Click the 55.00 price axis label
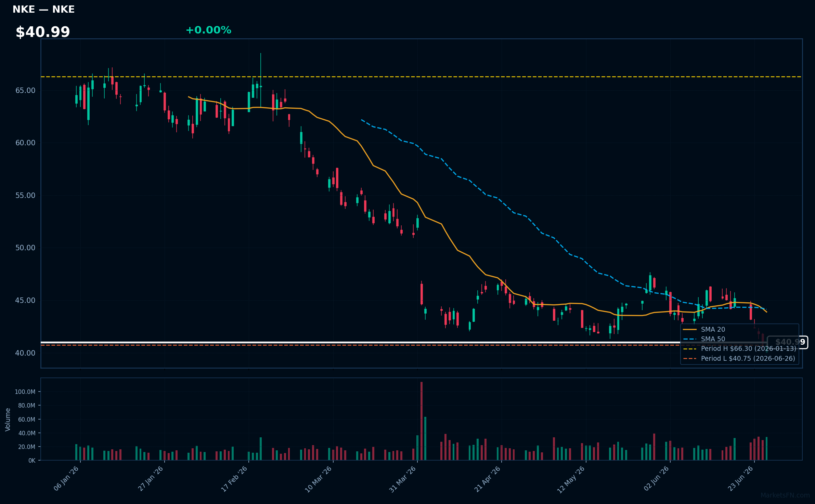This screenshot has height=504, width=815. pos(25,196)
